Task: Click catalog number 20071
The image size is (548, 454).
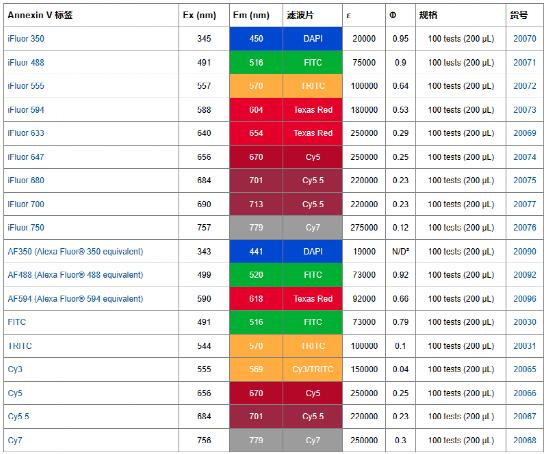Action: point(525,63)
